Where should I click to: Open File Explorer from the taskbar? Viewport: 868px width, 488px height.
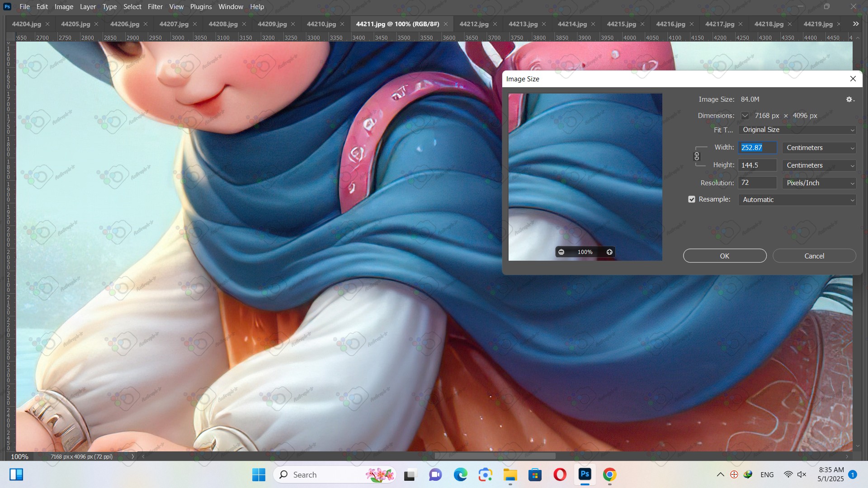tap(510, 474)
